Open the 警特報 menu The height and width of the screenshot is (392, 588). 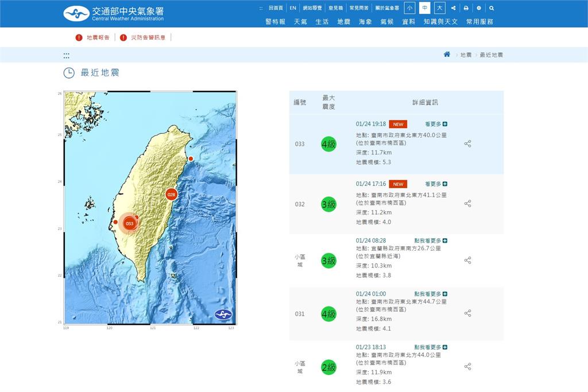coord(275,22)
